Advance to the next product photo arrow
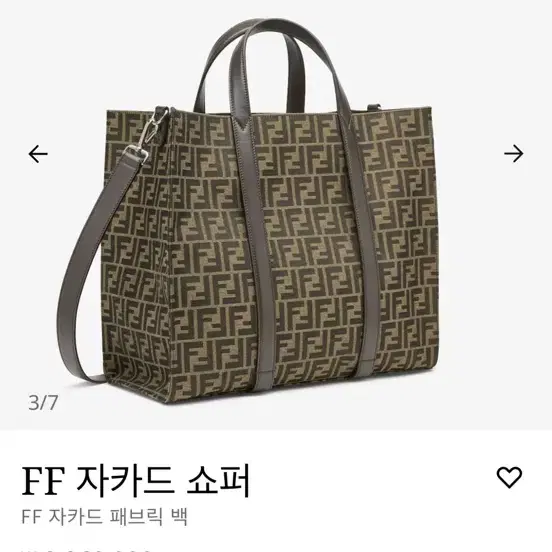The image size is (552, 552). pos(514,154)
